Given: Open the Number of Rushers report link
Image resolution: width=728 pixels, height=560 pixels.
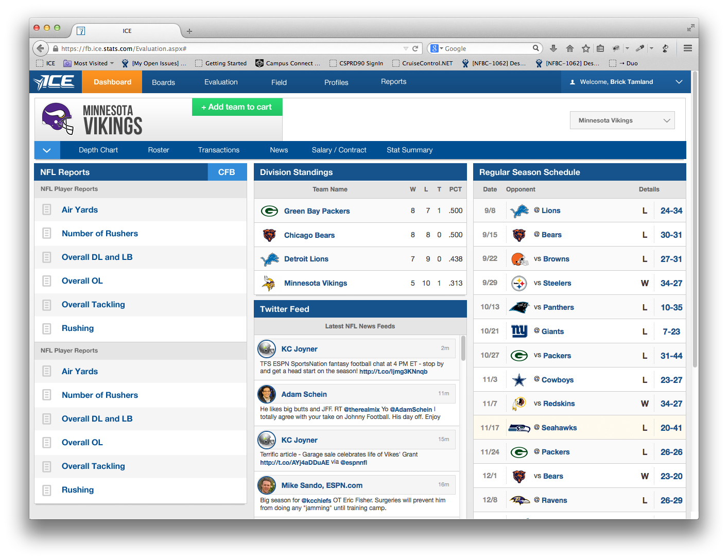Looking at the screenshot, I should pyautogui.click(x=100, y=234).
